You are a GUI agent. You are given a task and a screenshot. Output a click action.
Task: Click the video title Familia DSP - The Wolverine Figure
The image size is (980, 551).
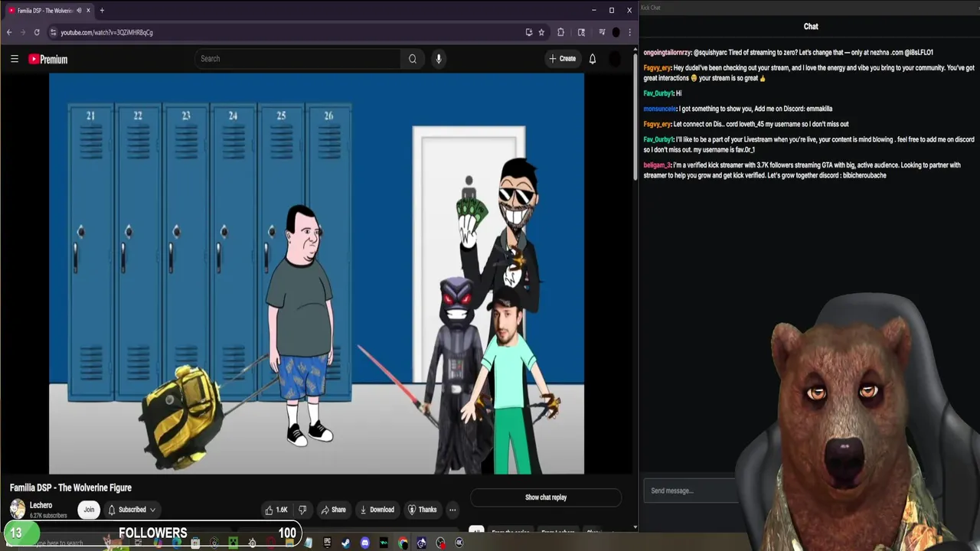(x=70, y=487)
